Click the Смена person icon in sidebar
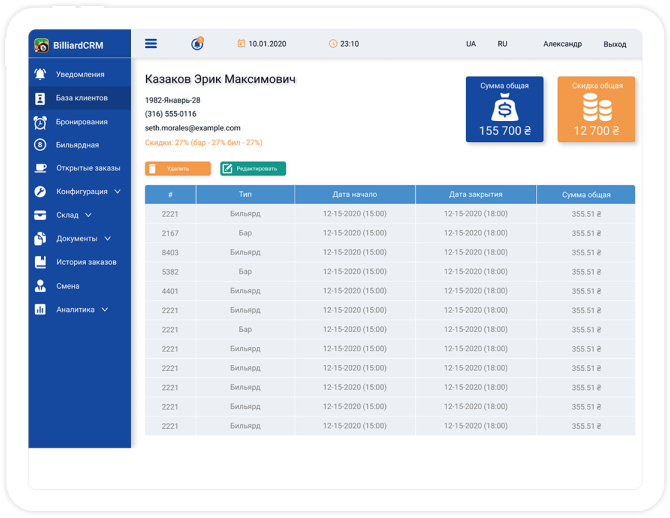This screenshot has height=518, width=670. (x=40, y=286)
